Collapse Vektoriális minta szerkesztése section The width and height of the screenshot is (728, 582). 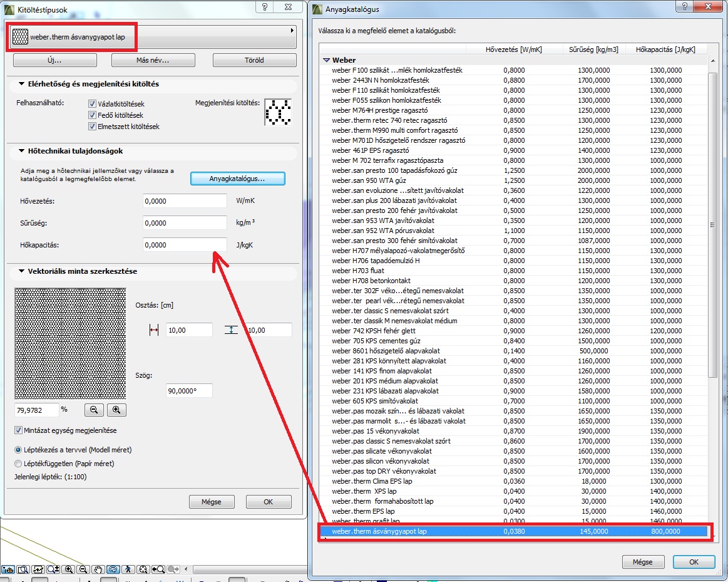[21, 271]
